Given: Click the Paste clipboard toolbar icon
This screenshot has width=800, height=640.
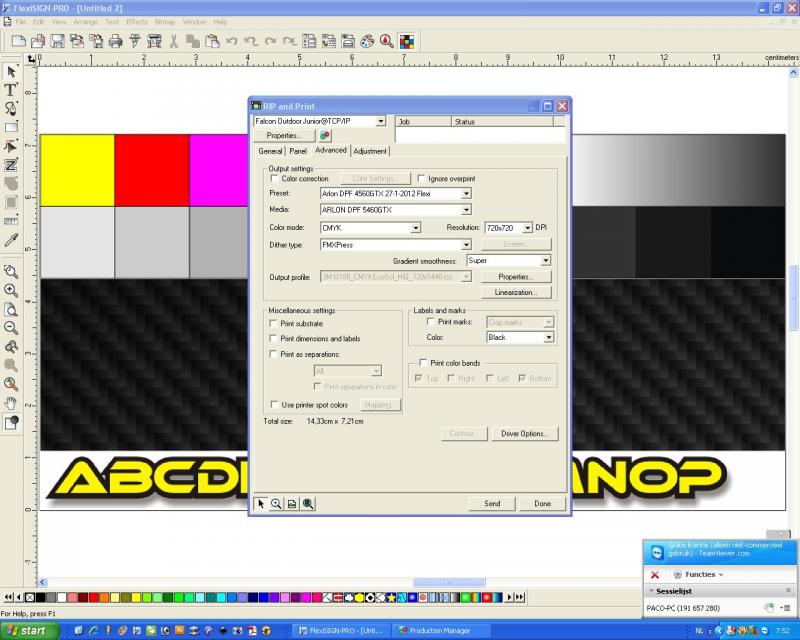Looking at the screenshot, I should click(212, 41).
